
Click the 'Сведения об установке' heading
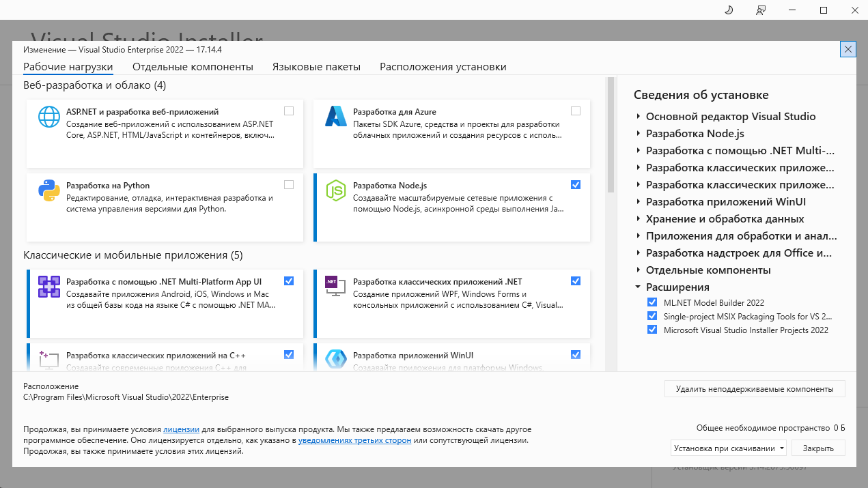pos(701,95)
